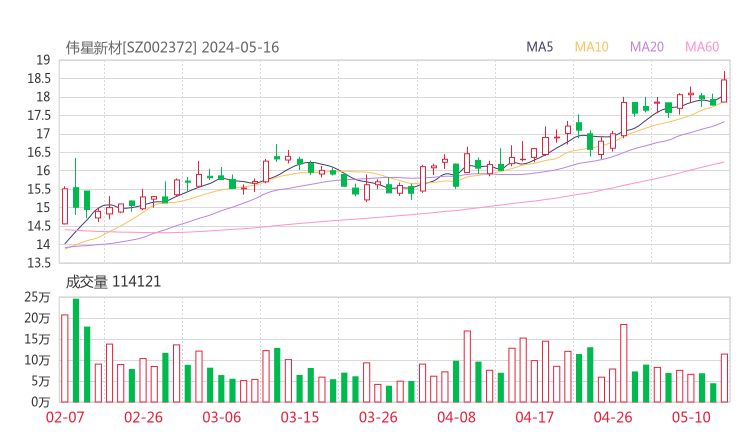Click the 16.5 price axis label
This screenshot has height=440, width=740.
(x=39, y=152)
